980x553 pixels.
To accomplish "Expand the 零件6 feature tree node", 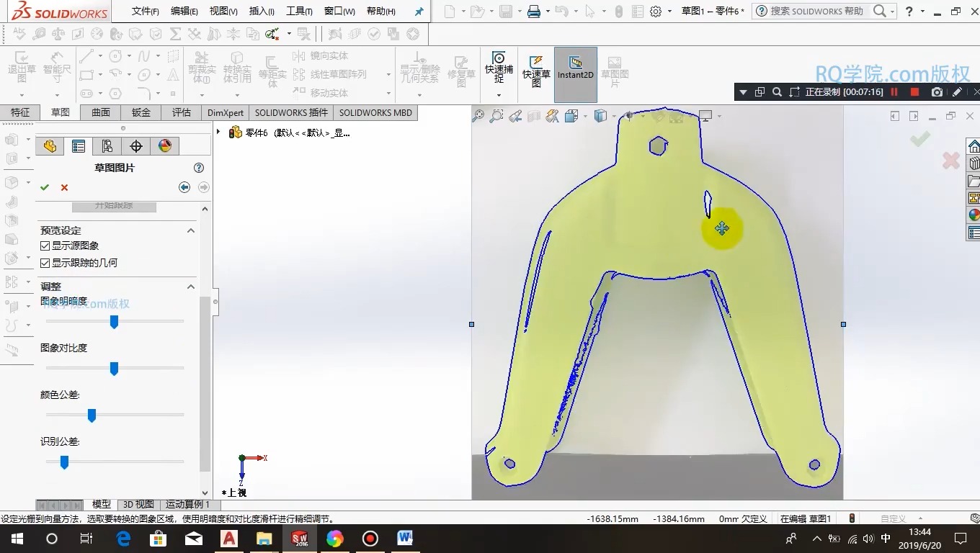I will click(218, 132).
